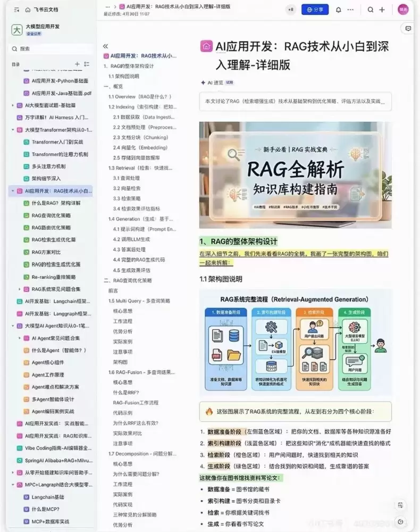Click the +8 collaborators badge
This screenshot has height=532, width=420.
(290, 10)
